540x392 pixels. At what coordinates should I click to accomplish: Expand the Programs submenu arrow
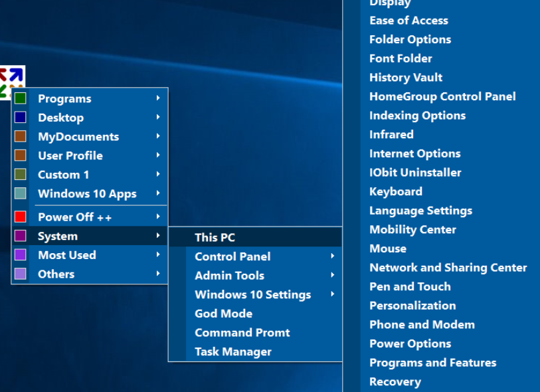click(x=158, y=98)
